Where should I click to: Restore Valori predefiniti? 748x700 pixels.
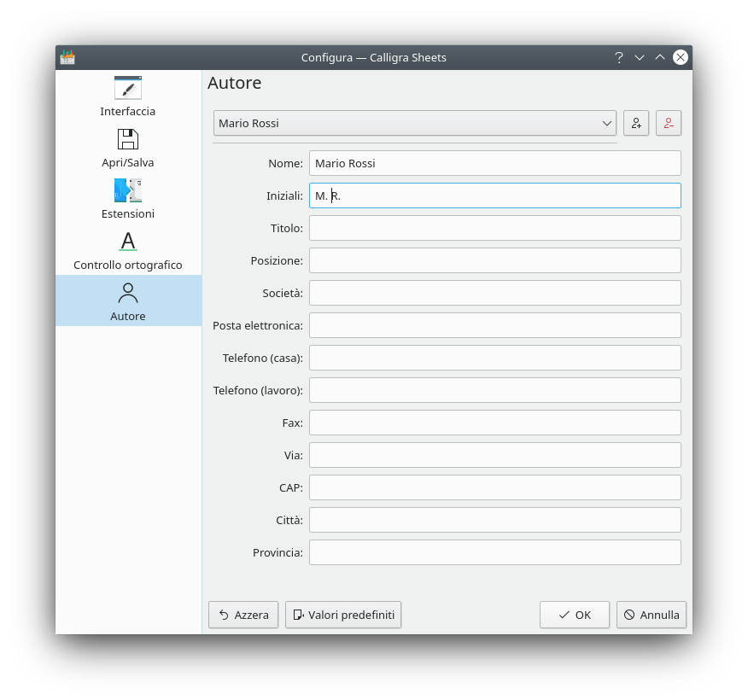pyautogui.click(x=343, y=615)
